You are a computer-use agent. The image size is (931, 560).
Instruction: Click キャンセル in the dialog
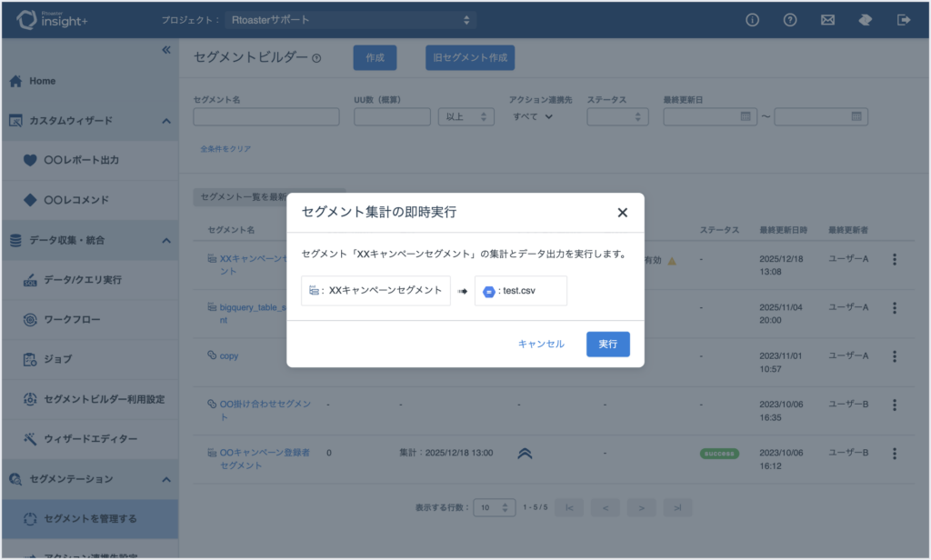point(541,345)
